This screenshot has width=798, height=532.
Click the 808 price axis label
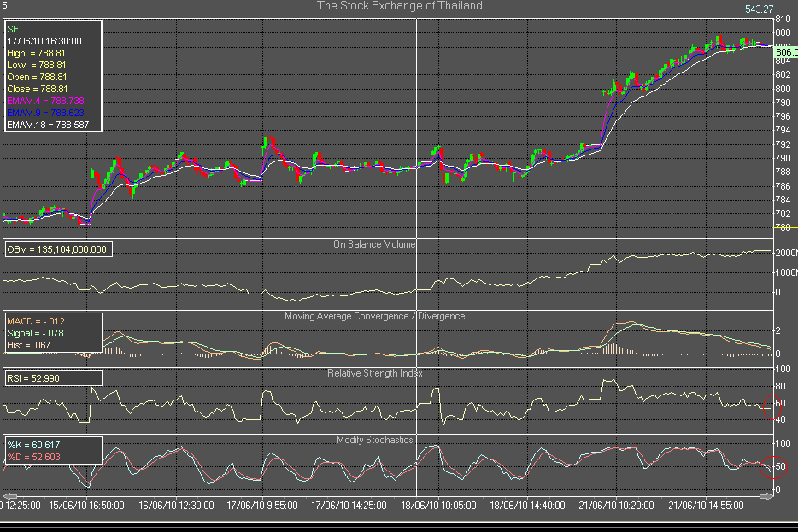click(783, 32)
